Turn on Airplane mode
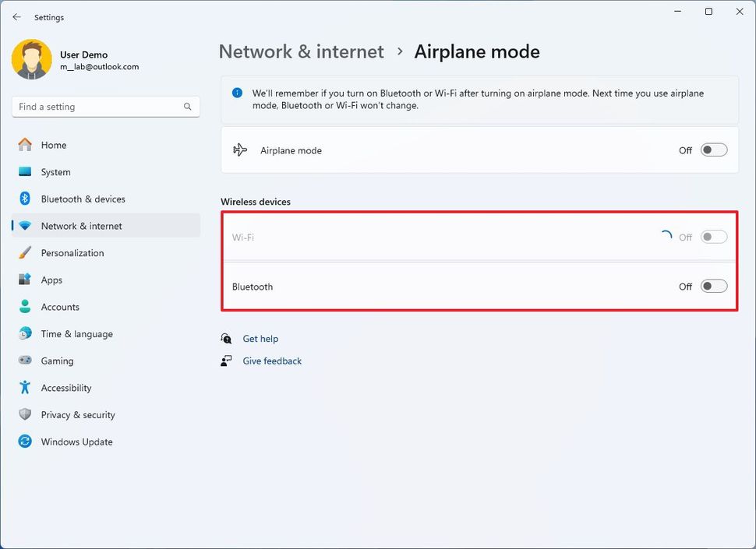Image resolution: width=756 pixels, height=549 pixels. pyautogui.click(x=713, y=150)
